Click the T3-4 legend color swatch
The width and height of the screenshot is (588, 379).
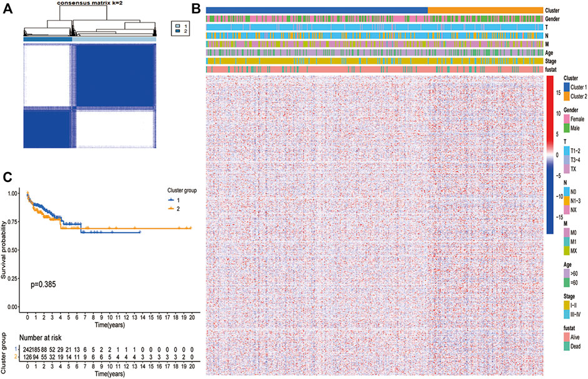(x=566, y=160)
